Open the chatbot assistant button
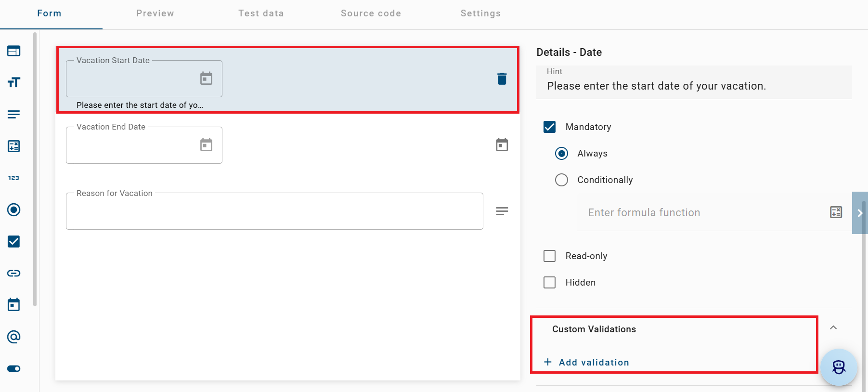Viewport: 868px width, 392px height. pos(839,367)
